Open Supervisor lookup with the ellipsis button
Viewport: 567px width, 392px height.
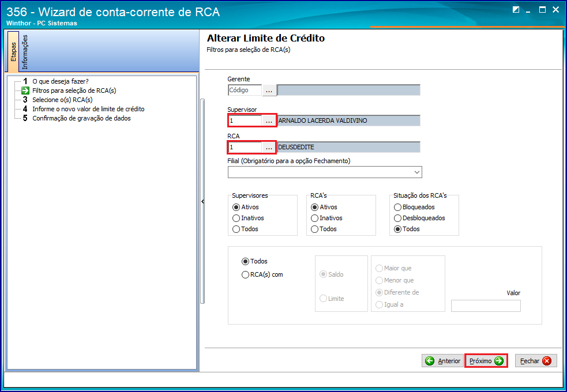pos(269,120)
